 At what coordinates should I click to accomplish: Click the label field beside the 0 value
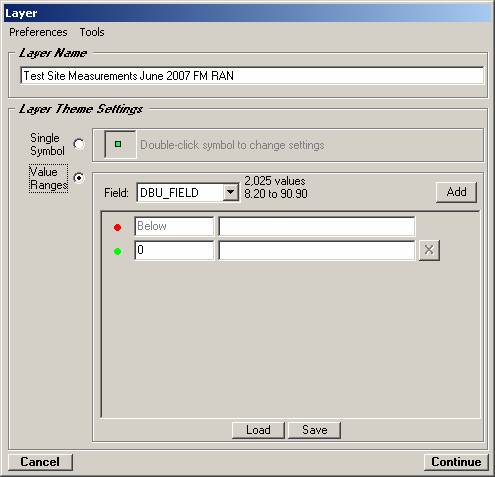pyautogui.click(x=317, y=250)
